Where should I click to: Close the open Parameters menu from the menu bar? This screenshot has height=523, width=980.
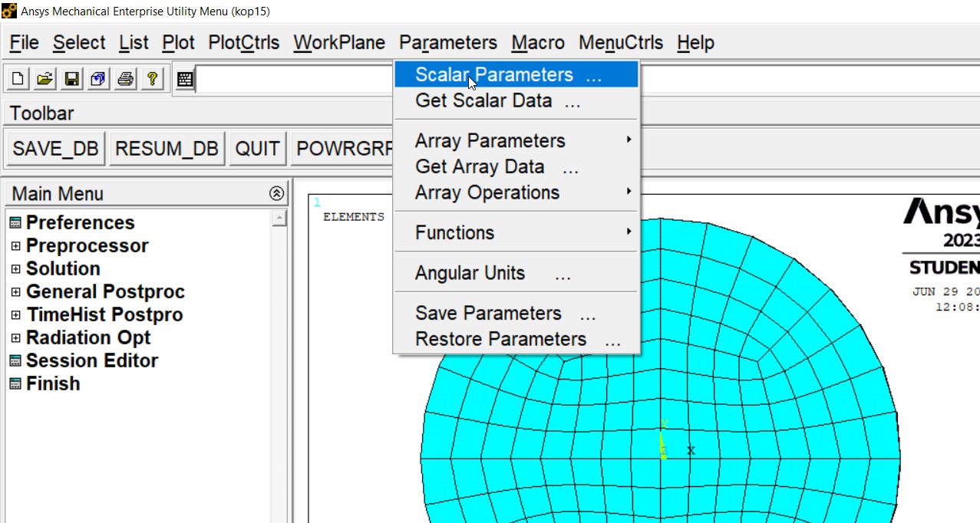point(448,43)
